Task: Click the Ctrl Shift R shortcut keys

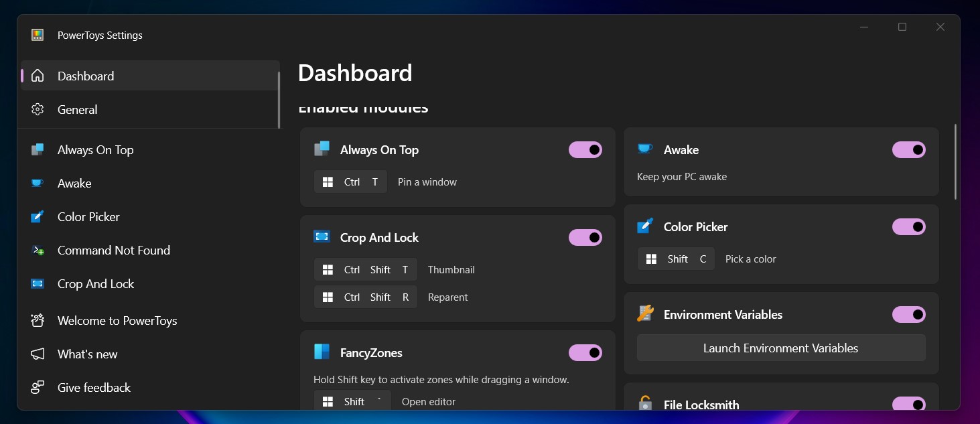Action: coord(366,297)
